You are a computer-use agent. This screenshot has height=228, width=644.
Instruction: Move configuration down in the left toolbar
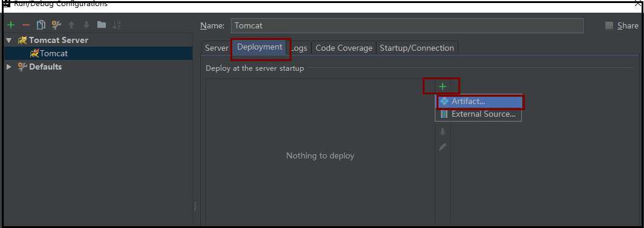tap(86, 25)
